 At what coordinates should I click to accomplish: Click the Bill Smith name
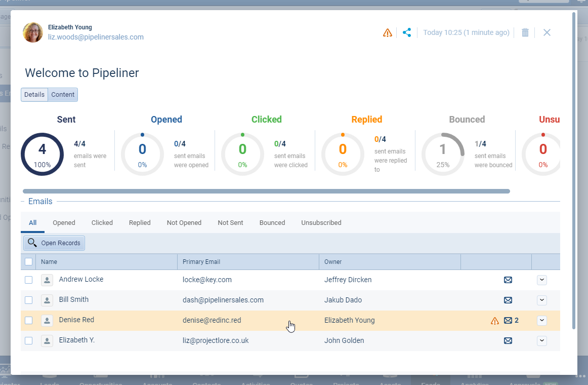[74, 300]
